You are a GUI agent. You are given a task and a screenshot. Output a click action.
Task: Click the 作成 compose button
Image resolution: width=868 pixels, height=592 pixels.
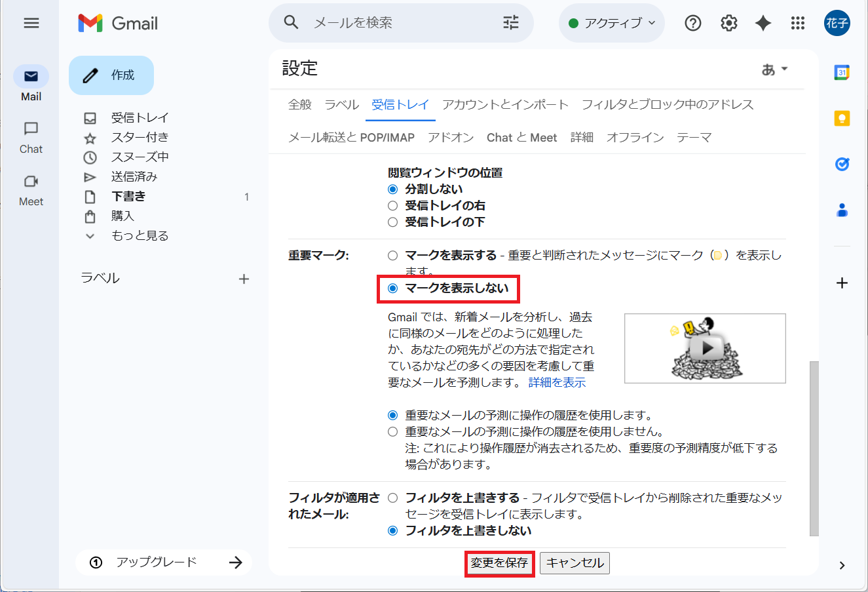tap(111, 75)
